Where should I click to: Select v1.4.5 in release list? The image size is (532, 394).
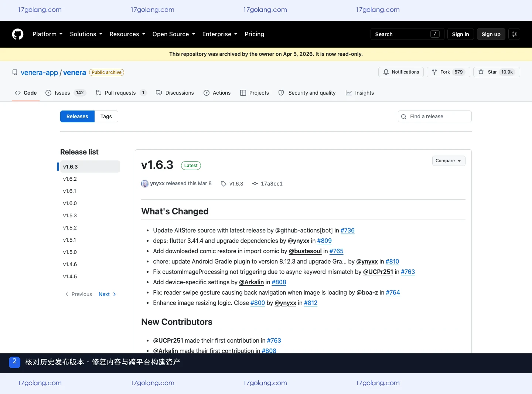click(x=90, y=276)
